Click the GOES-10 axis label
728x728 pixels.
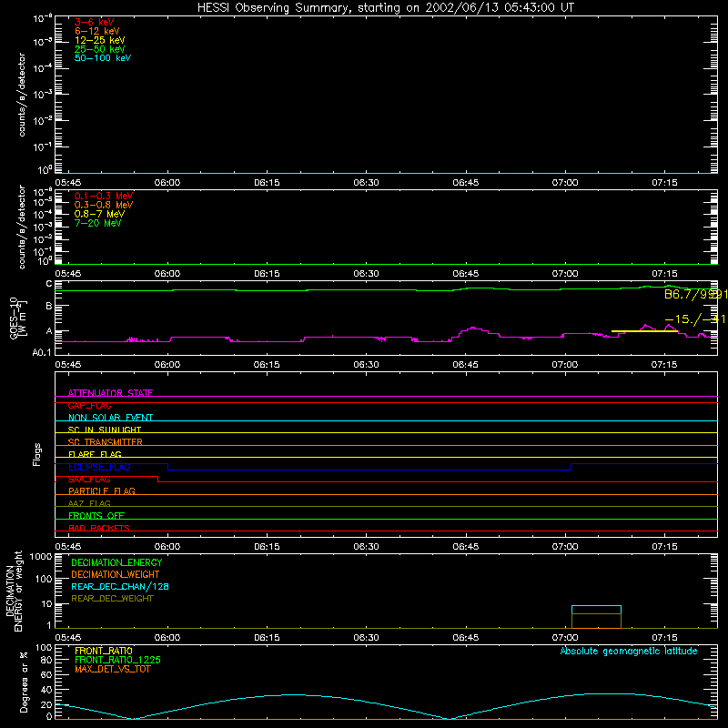(x=18, y=318)
